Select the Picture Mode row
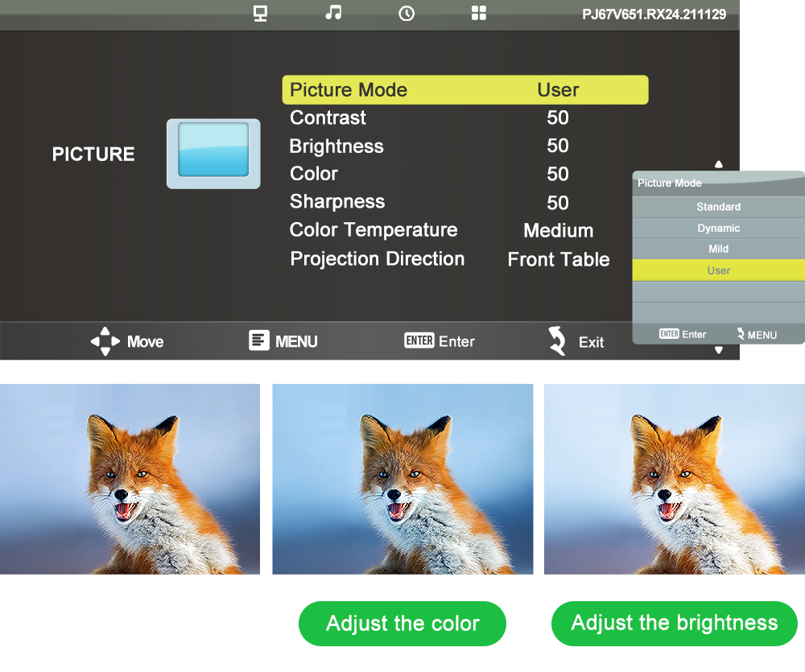 [x=464, y=90]
